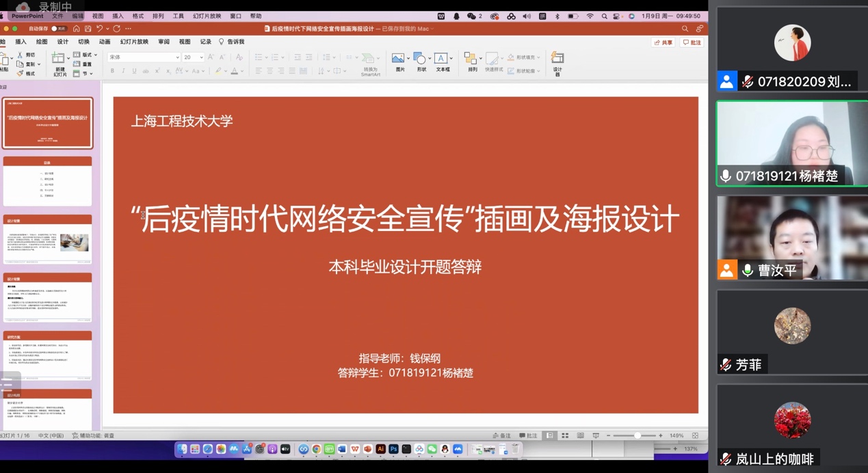Viewport: 868px width, 473px height.
Task: Click the Arrange (排列) icon
Action: 471,59
